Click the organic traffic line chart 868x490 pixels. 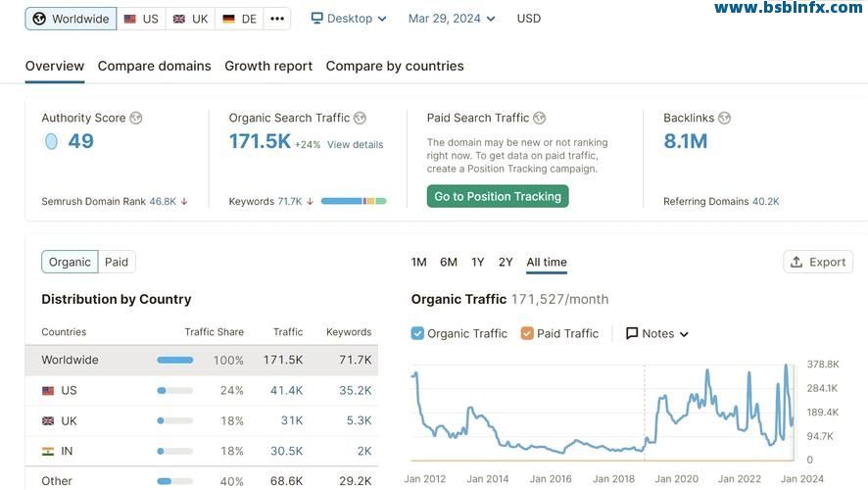tap(603, 413)
